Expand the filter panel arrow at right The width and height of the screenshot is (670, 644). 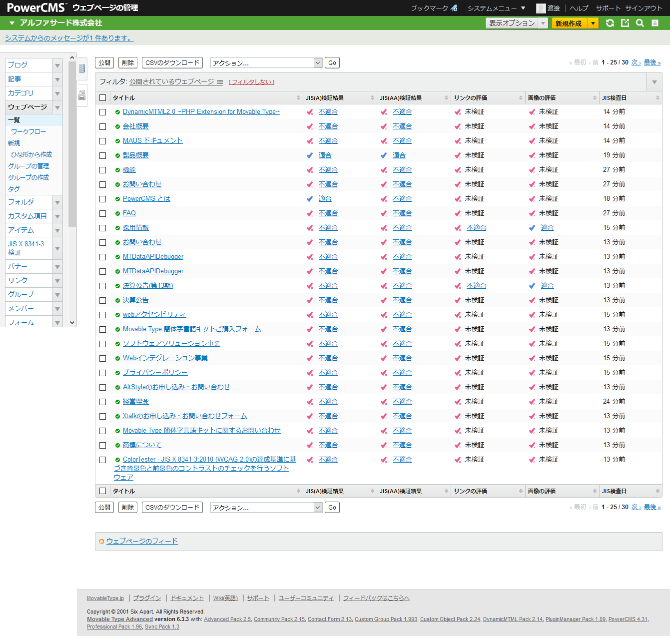click(x=655, y=82)
